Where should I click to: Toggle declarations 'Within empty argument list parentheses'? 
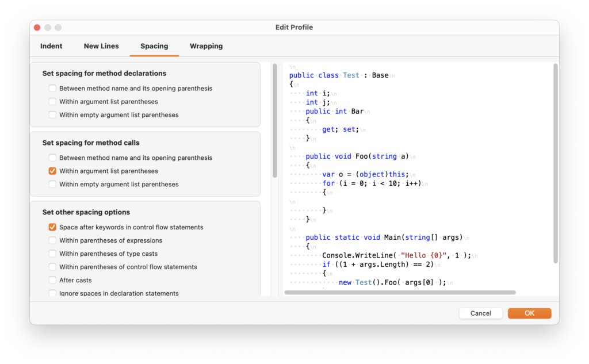[x=52, y=114]
